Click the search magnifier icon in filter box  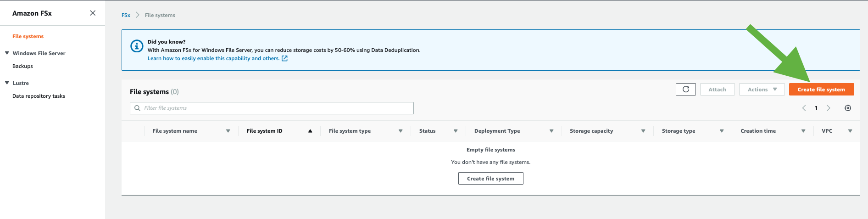point(137,108)
